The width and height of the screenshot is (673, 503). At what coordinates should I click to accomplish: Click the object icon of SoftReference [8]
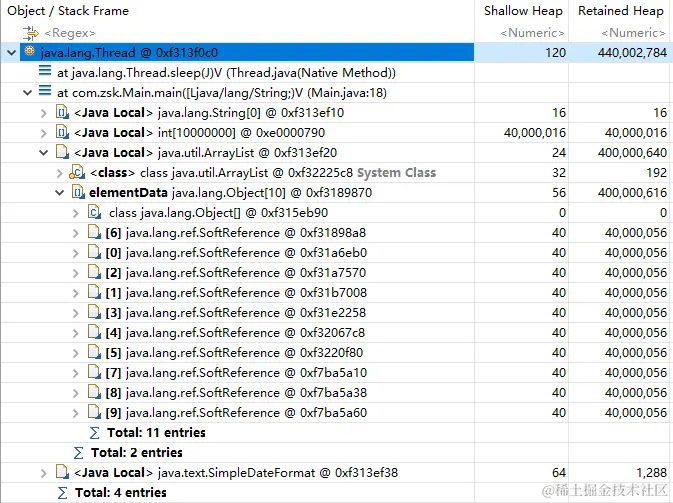[94, 392]
